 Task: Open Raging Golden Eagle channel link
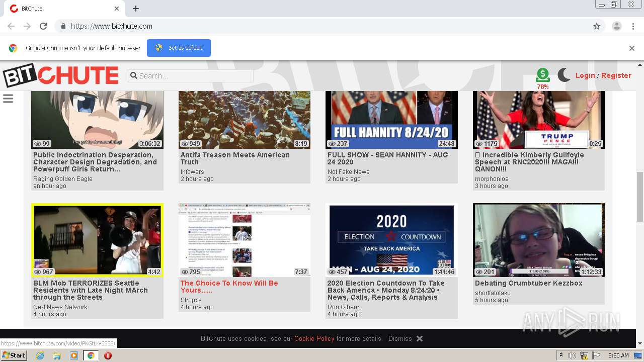(x=63, y=179)
